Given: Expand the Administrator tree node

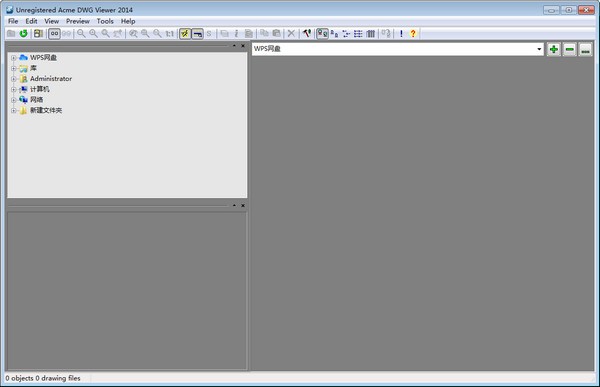Looking at the screenshot, I should (x=13, y=79).
